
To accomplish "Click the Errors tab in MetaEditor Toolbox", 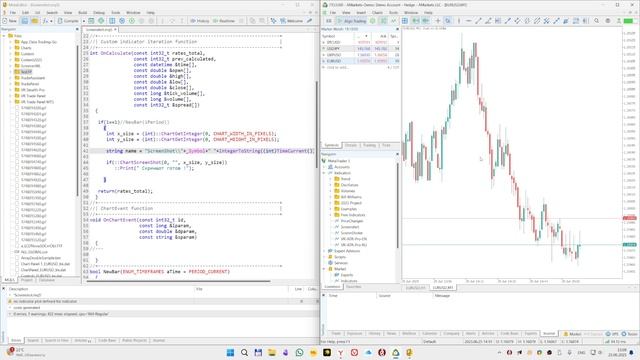I will pyautogui.click(x=16, y=340).
